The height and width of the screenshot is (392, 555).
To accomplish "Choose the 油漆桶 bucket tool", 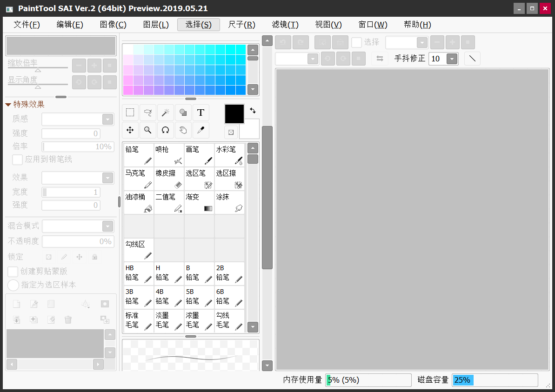I will coord(139,203).
